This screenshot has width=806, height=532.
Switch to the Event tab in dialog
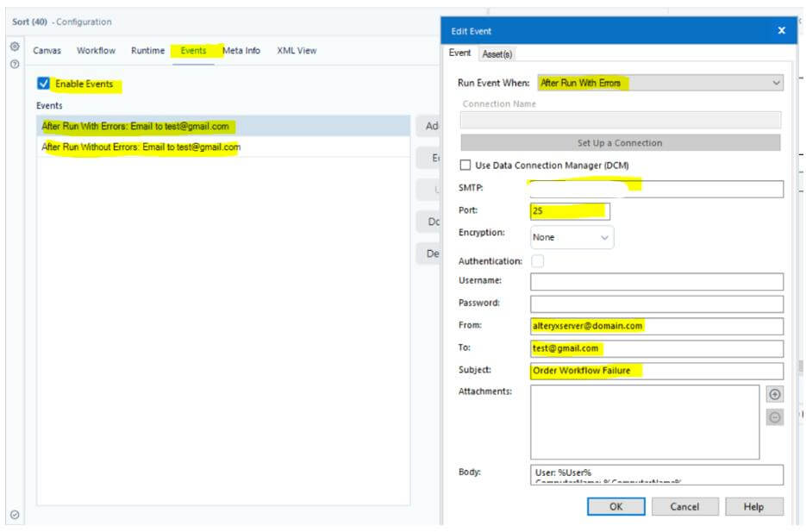coord(459,53)
